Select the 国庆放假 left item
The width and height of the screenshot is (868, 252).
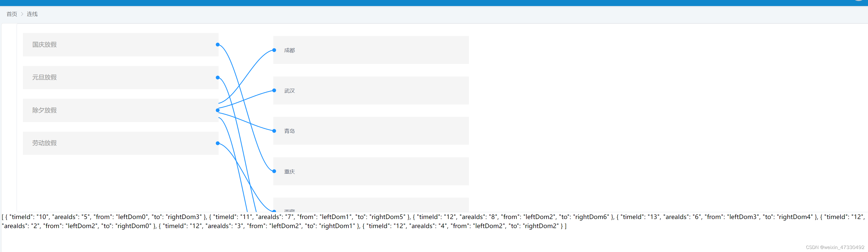tap(121, 45)
